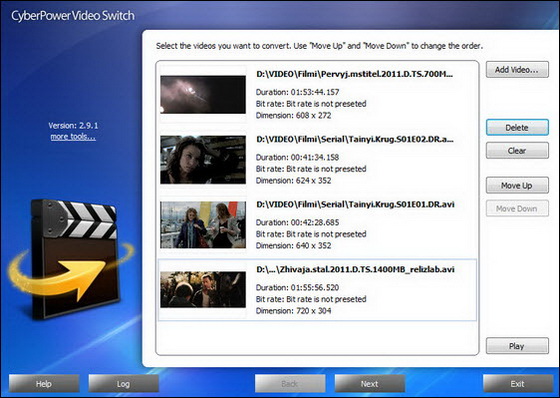Exit the application
The width and height of the screenshot is (560, 398).
pyautogui.click(x=518, y=384)
